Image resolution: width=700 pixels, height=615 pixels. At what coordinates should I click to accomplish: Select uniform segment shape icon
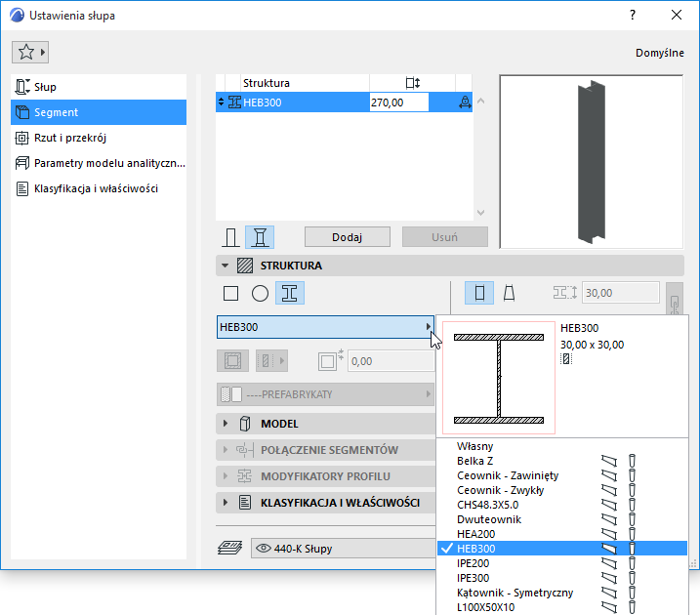[479, 293]
